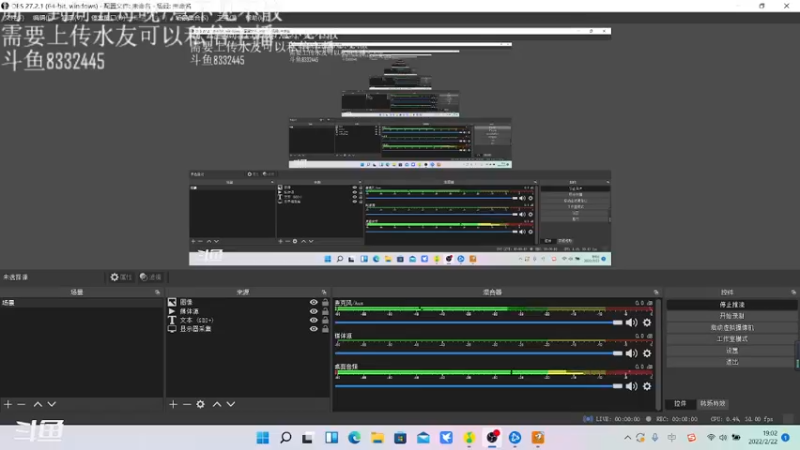Image resolution: width=800 pixels, height=450 pixels.
Task: Undock the 来源 Sources panel
Action: [324, 292]
